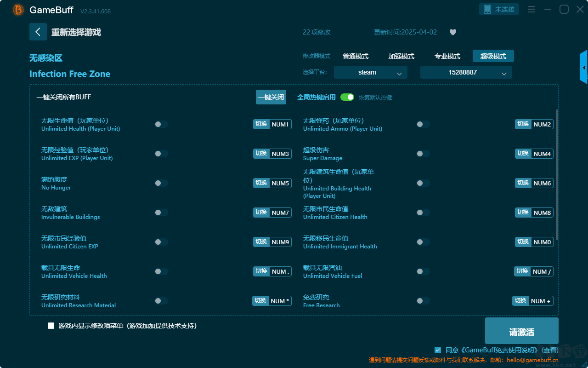
Task: Click 重新选择游戏 to reselect game
Action: pyautogui.click(x=76, y=32)
